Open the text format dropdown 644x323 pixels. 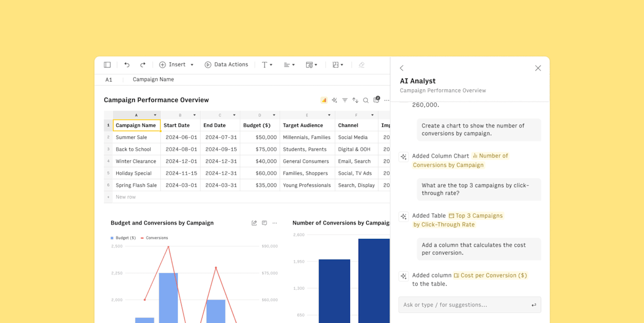[267, 65]
